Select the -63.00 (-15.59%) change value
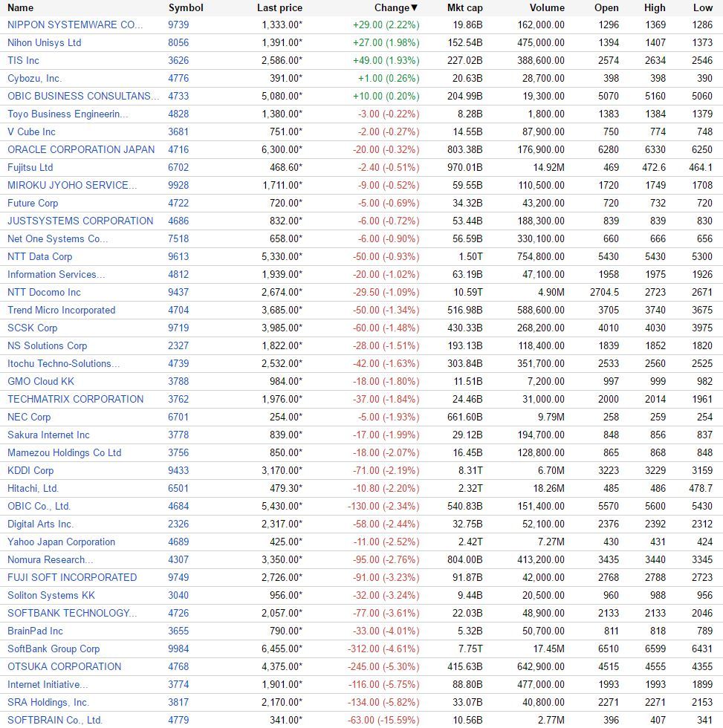Viewport: 723px width, 728px height. tap(383, 720)
